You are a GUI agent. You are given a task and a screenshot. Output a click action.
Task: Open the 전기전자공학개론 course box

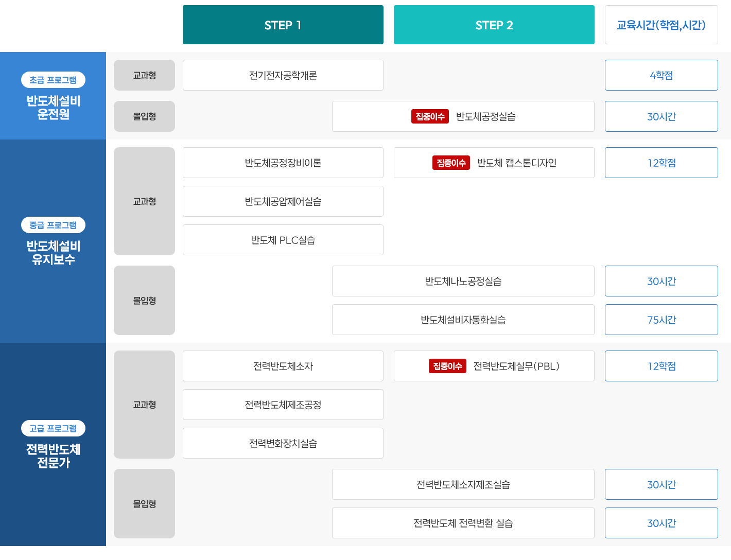(283, 75)
